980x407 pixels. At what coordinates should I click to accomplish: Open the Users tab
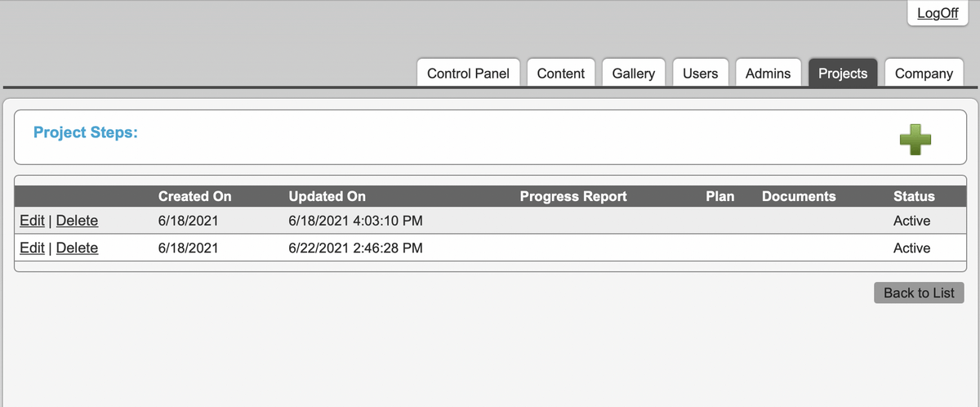pyautogui.click(x=700, y=74)
